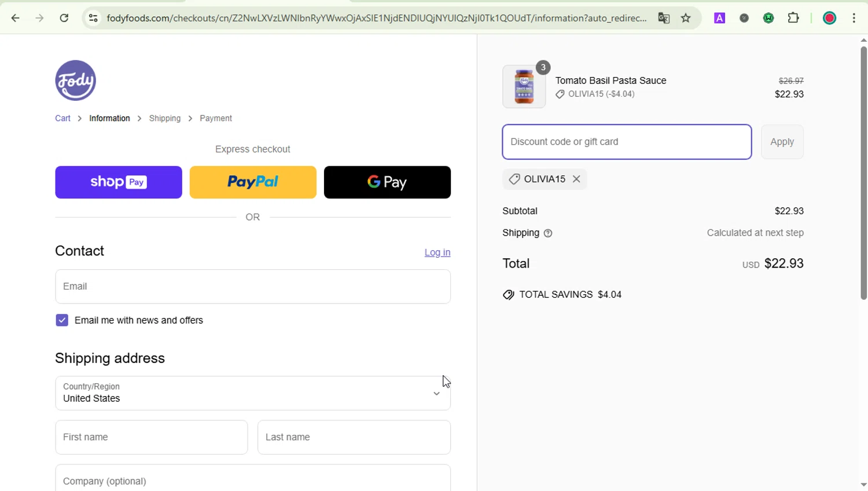Open the Country/Region dropdown

click(x=253, y=393)
